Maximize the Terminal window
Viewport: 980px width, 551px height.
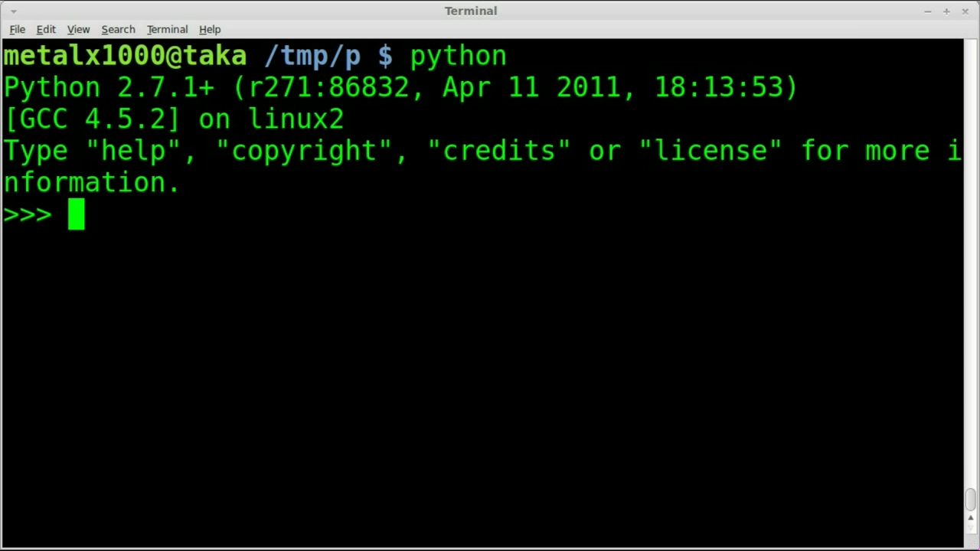[x=946, y=11]
